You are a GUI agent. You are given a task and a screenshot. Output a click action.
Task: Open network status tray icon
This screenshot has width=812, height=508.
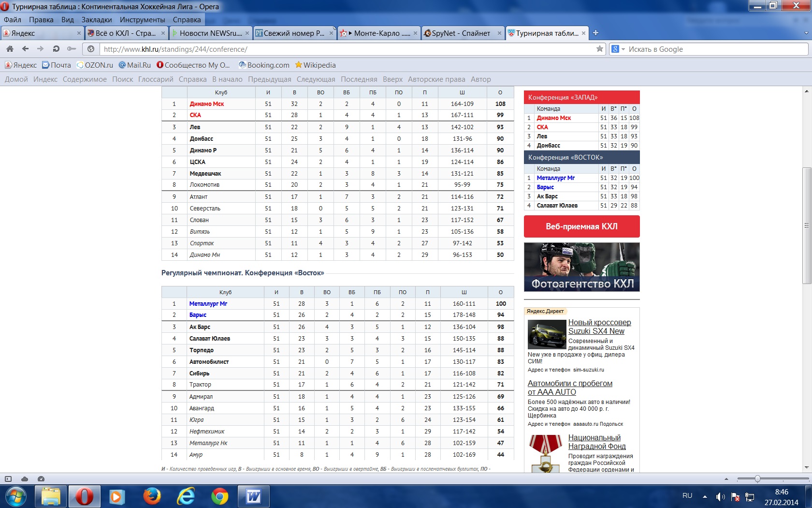(750, 497)
